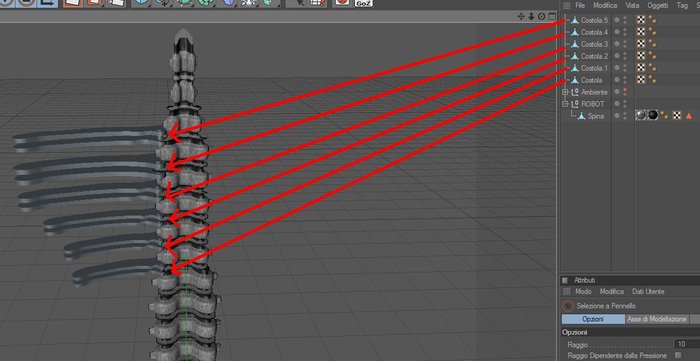Toggle the visibility dots of Costola.5

tap(625, 20)
